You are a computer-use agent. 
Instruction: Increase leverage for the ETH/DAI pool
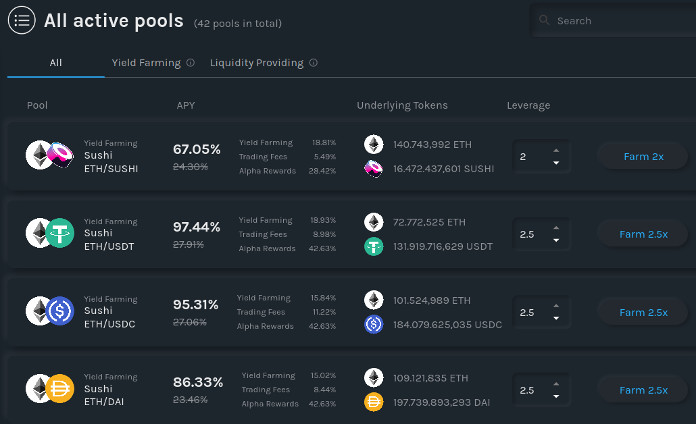tap(556, 384)
